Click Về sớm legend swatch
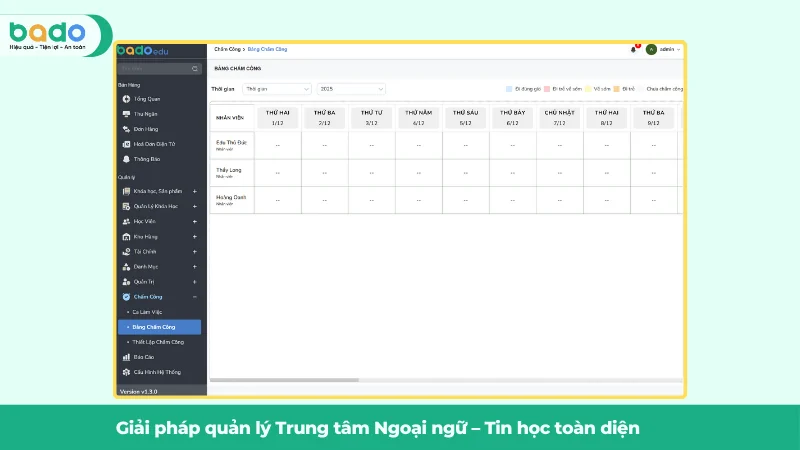 [588, 89]
